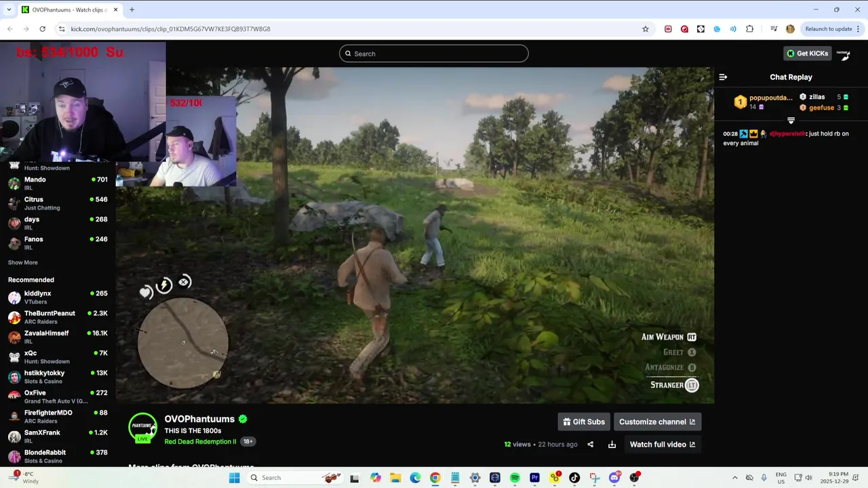Collapse the Chat Replay panel icon

pos(723,77)
